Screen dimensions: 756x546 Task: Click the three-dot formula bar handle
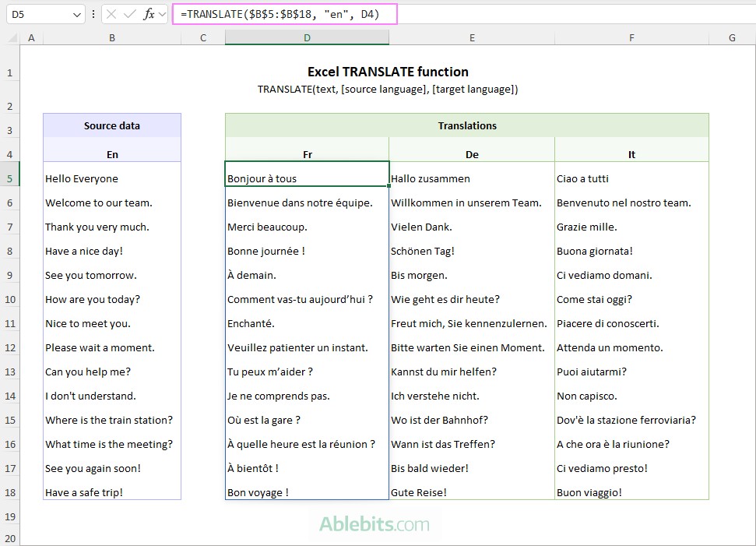pyautogui.click(x=93, y=15)
